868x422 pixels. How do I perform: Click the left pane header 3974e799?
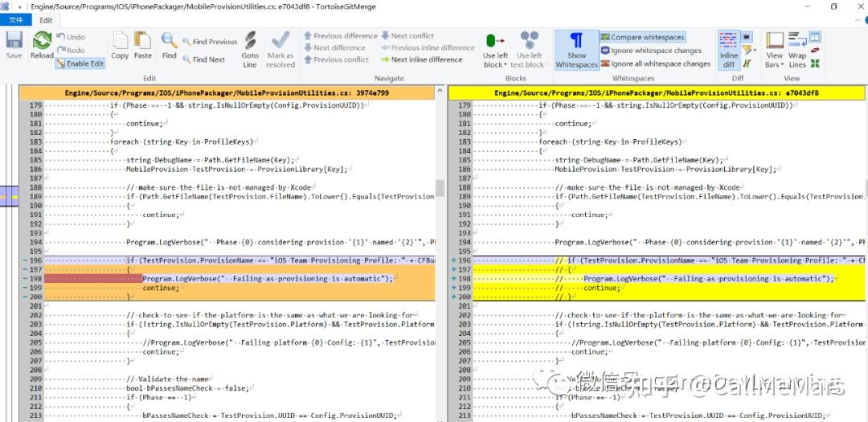tap(227, 93)
